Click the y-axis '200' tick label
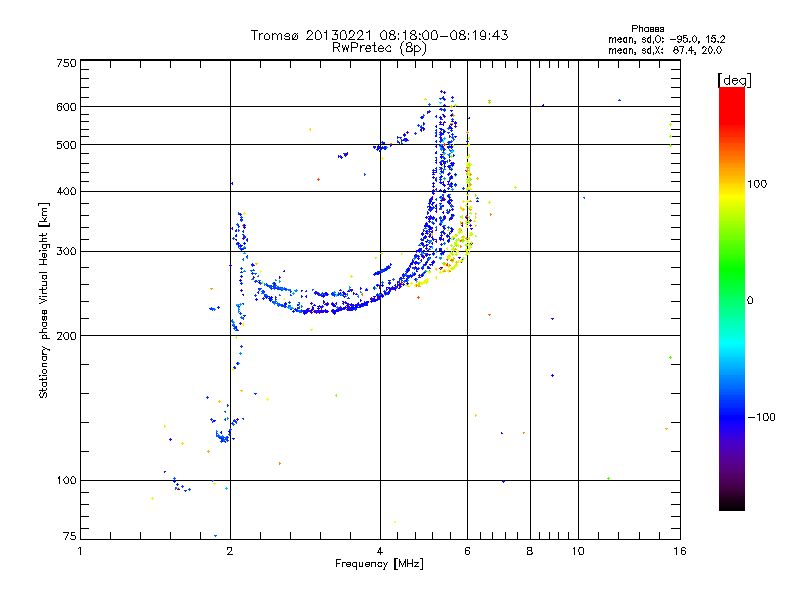Viewport: 800px width, 600px height. tap(66, 336)
